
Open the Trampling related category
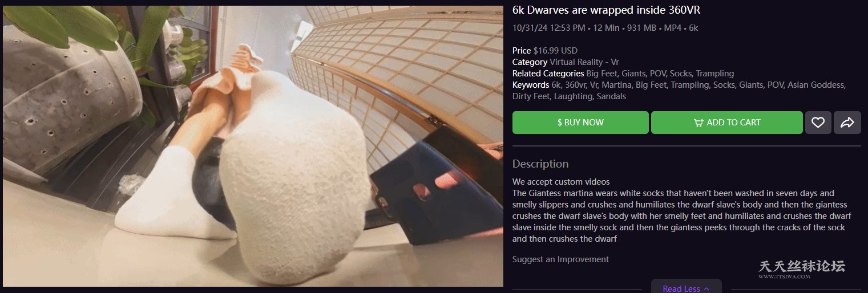(x=715, y=74)
